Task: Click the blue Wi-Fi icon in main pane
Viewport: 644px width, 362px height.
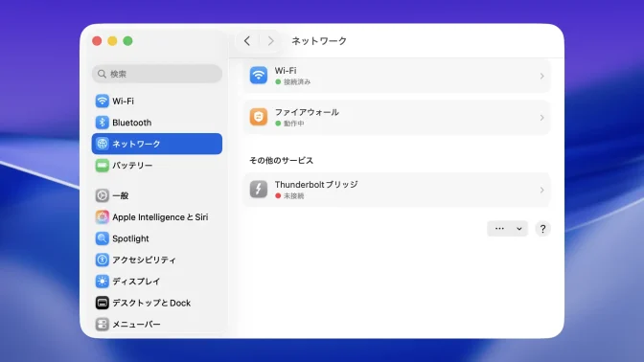Action: click(259, 76)
